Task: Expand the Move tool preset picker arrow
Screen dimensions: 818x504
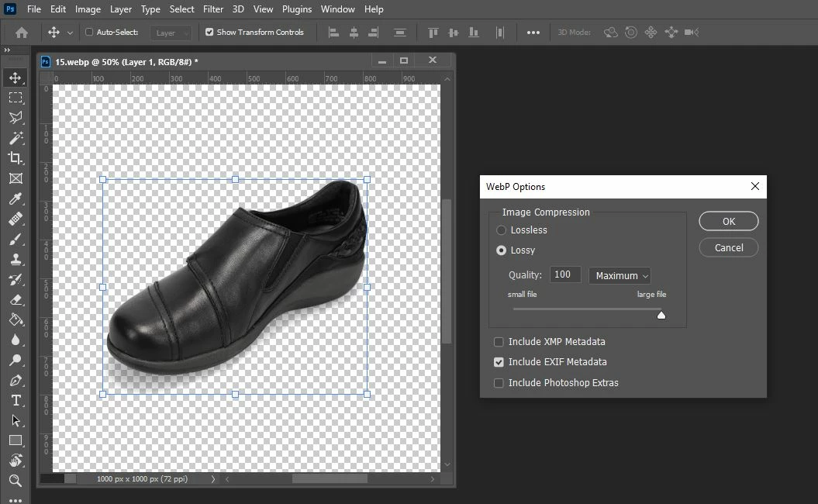Action: pos(71,33)
